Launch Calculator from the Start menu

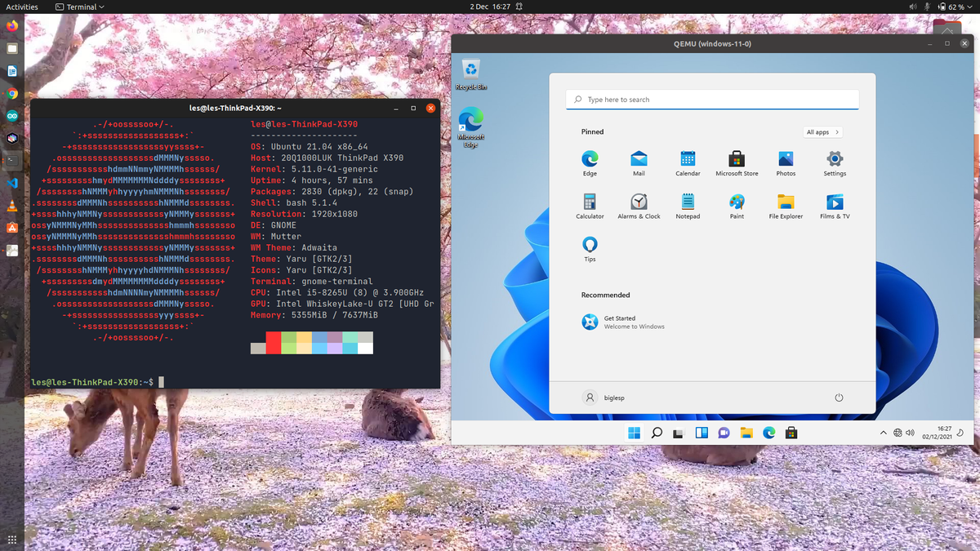click(590, 205)
